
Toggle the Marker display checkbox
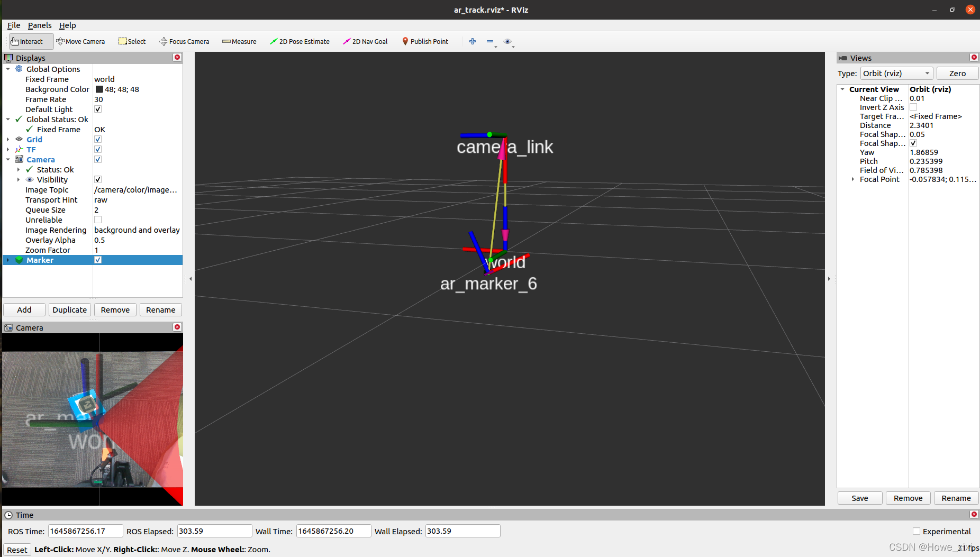(x=98, y=260)
